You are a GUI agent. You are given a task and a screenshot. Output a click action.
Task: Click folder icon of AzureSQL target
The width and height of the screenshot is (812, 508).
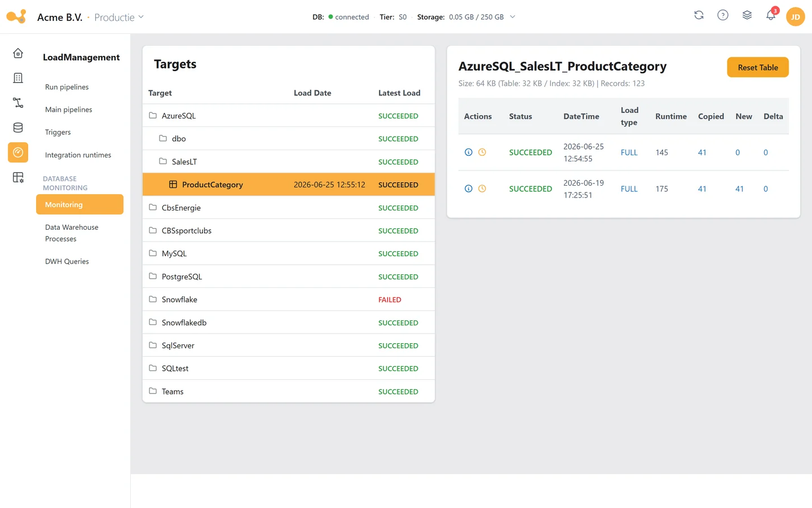(x=153, y=115)
